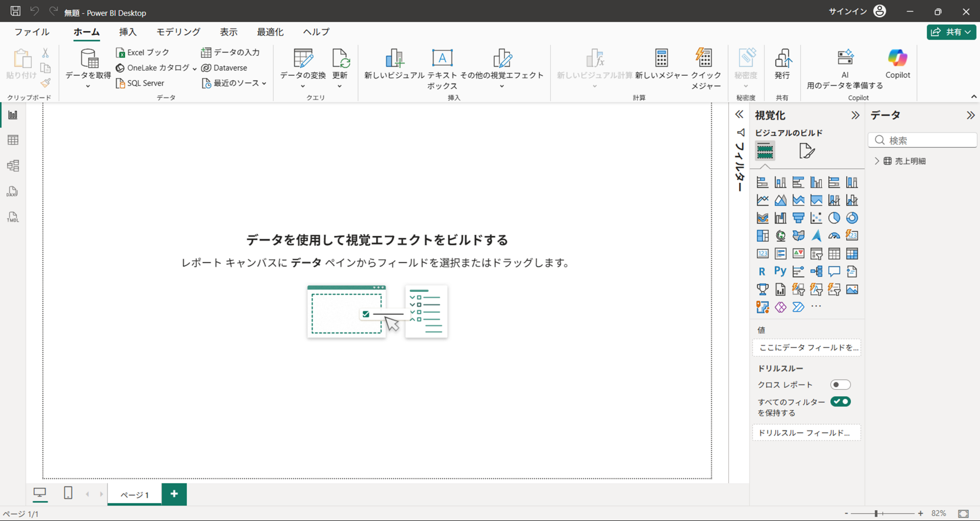Open the 最近のソース dropdown
Viewport: 980px width, 521px height.
234,83
